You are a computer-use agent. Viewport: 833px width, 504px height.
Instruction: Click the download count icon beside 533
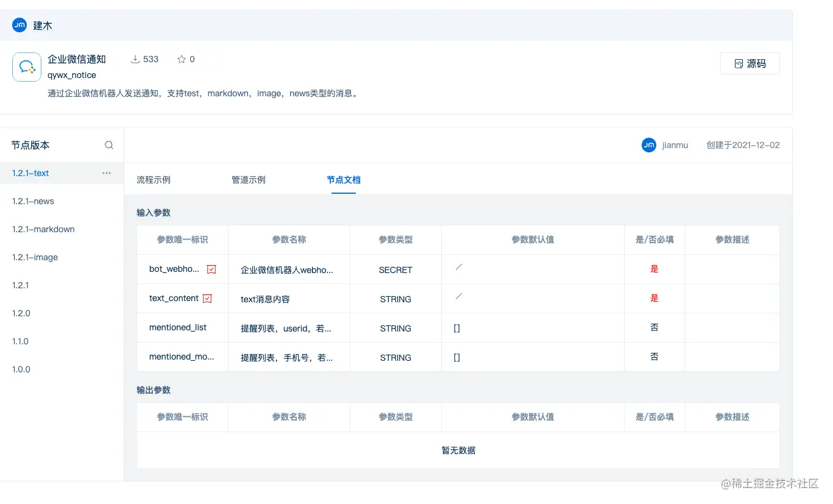click(135, 59)
